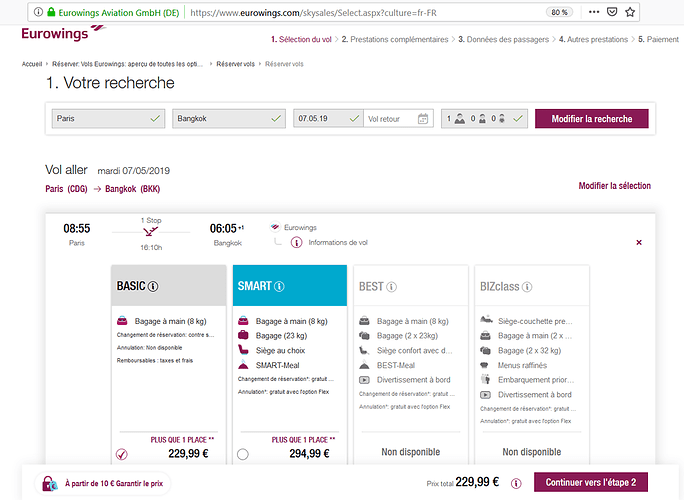Click BASIC hand baggage icon
Screen dimensions: 684x500
pos(122,321)
